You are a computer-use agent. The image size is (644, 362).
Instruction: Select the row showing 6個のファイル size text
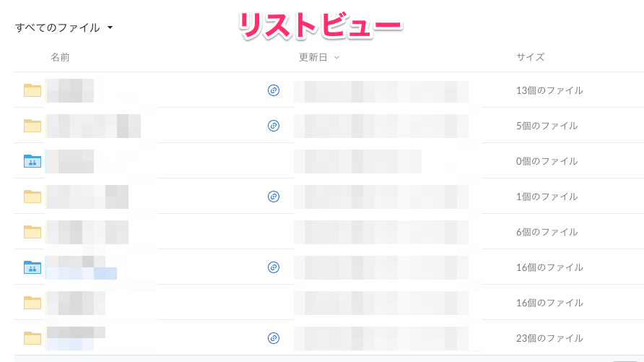[547, 232]
